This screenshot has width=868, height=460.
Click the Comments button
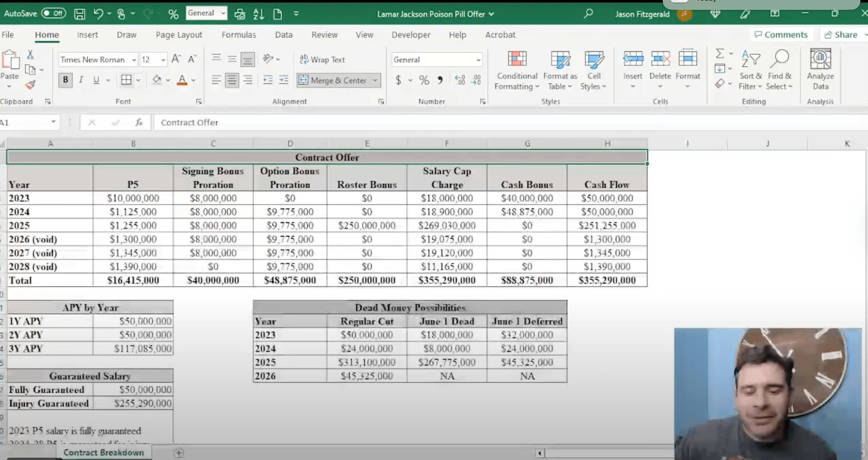pos(781,35)
